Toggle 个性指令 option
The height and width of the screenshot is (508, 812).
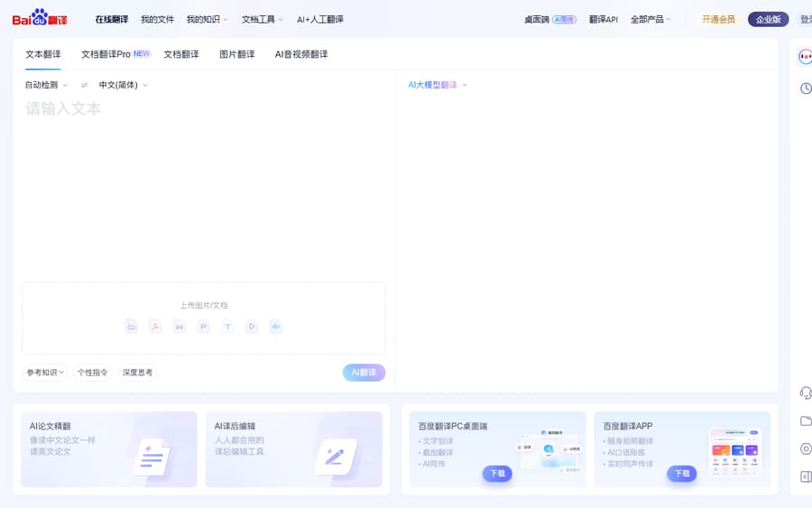pos(93,373)
